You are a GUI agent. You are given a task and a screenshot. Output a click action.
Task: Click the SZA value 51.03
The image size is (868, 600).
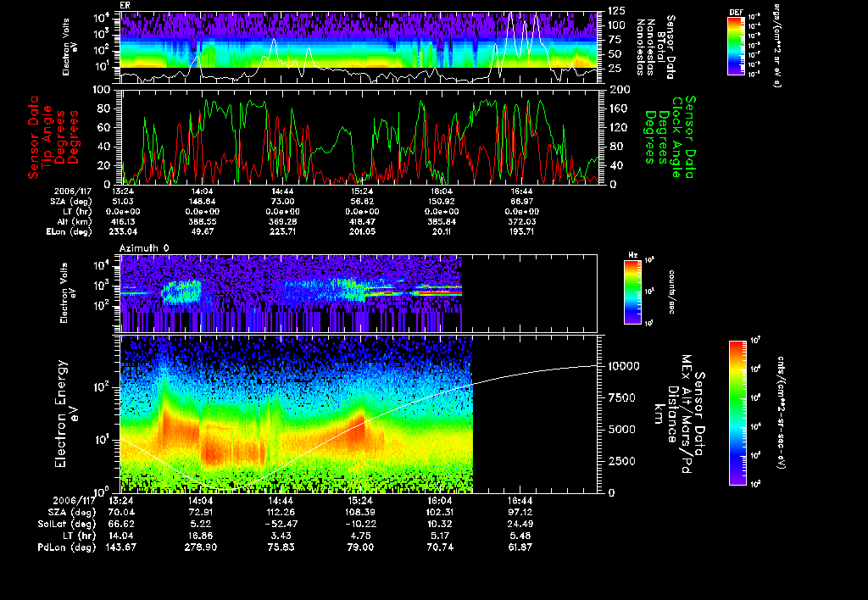pyautogui.click(x=124, y=202)
